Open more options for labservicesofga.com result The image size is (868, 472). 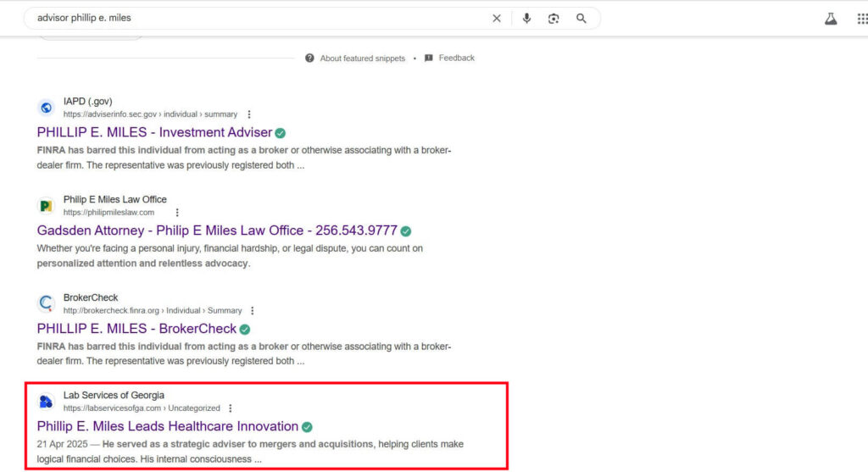231,408
